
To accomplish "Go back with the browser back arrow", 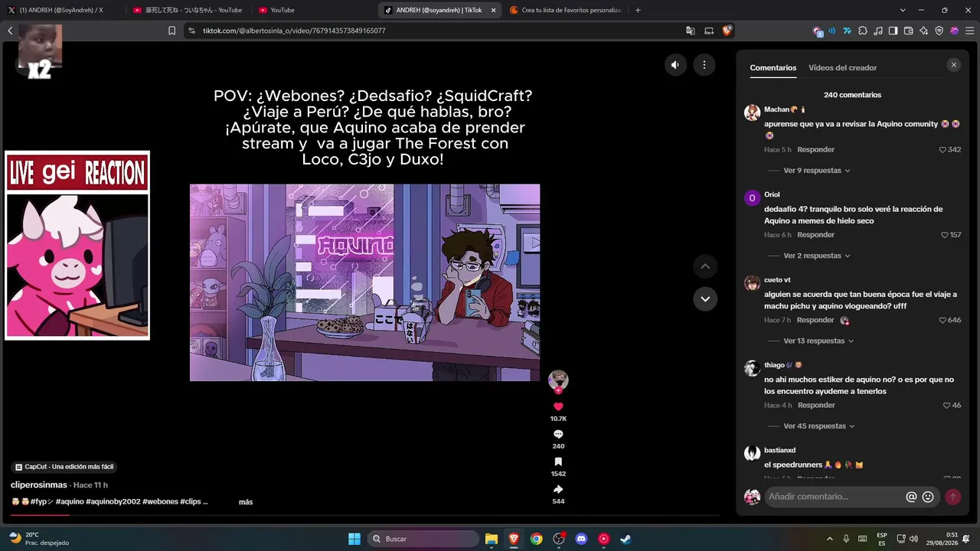I will (x=10, y=31).
